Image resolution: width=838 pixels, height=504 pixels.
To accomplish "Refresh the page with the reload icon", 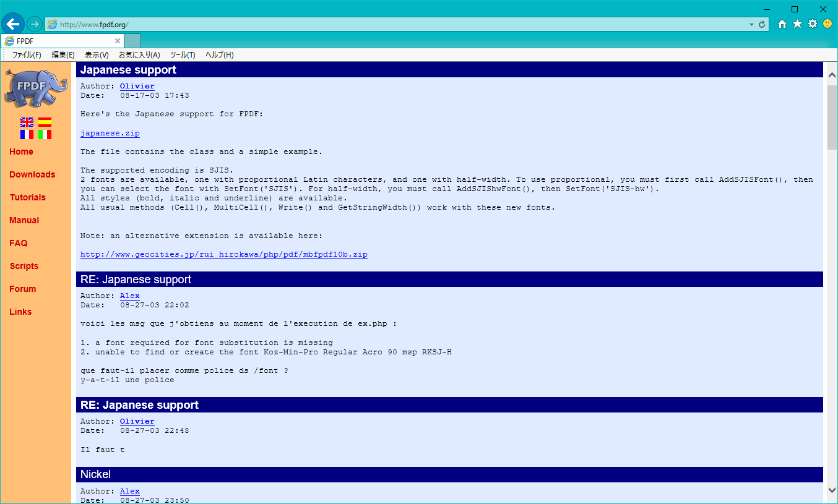I will [762, 24].
